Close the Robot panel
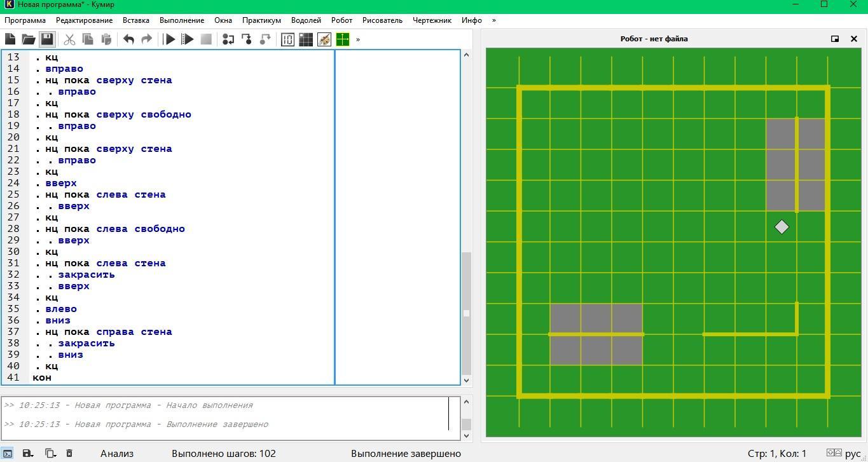 (x=854, y=39)
